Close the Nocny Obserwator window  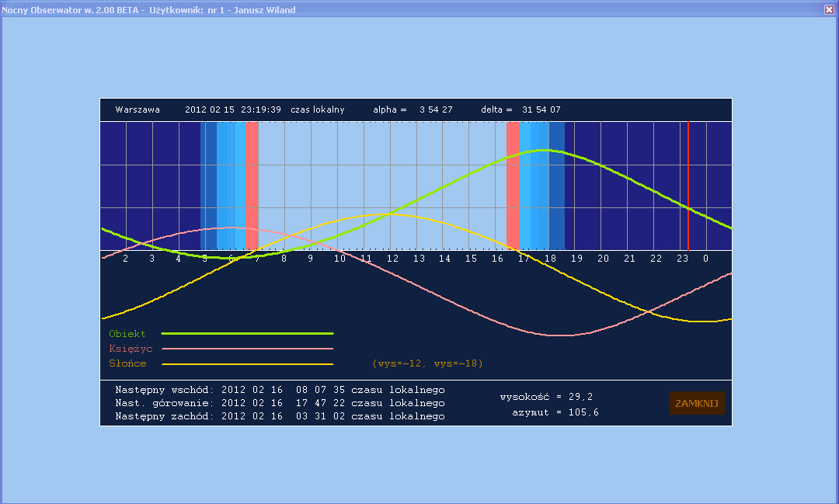pyautogui.click(x=829, y=9)
